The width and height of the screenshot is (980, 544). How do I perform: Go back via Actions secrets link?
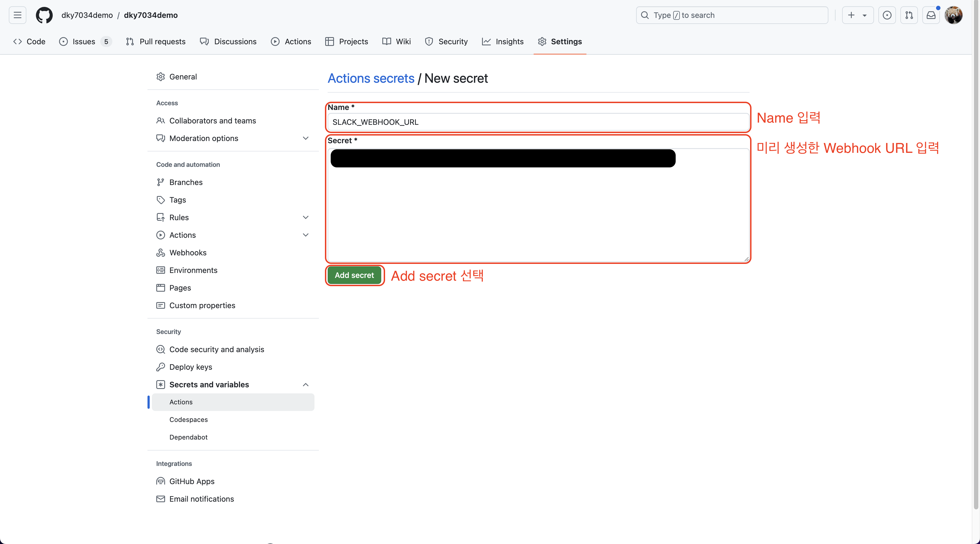(x=371, y=78)
